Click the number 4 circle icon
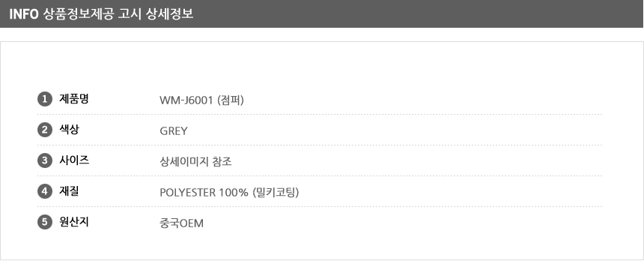This screenshot has height=270, width=644. pos(45,191)
